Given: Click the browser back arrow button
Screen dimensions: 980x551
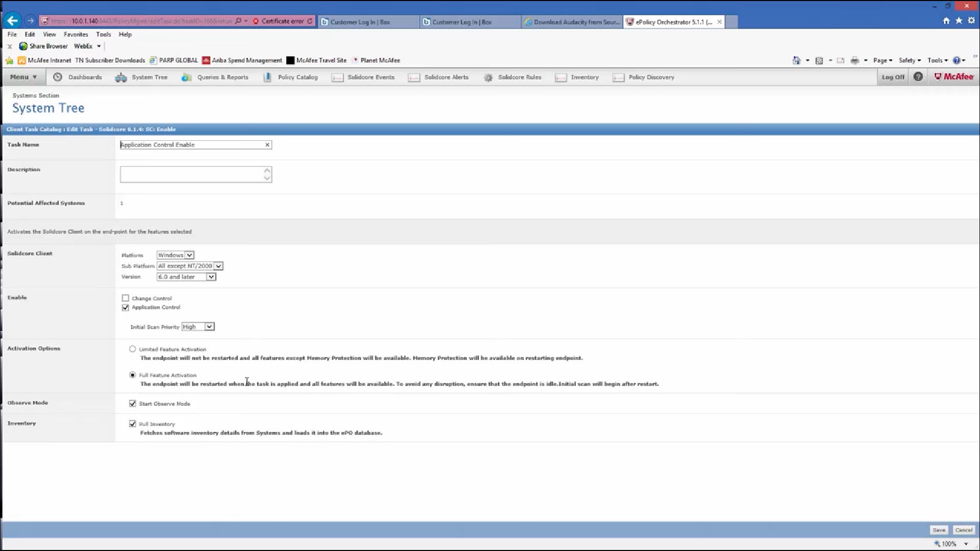Looking at the screenshot, I should point(12,21).
